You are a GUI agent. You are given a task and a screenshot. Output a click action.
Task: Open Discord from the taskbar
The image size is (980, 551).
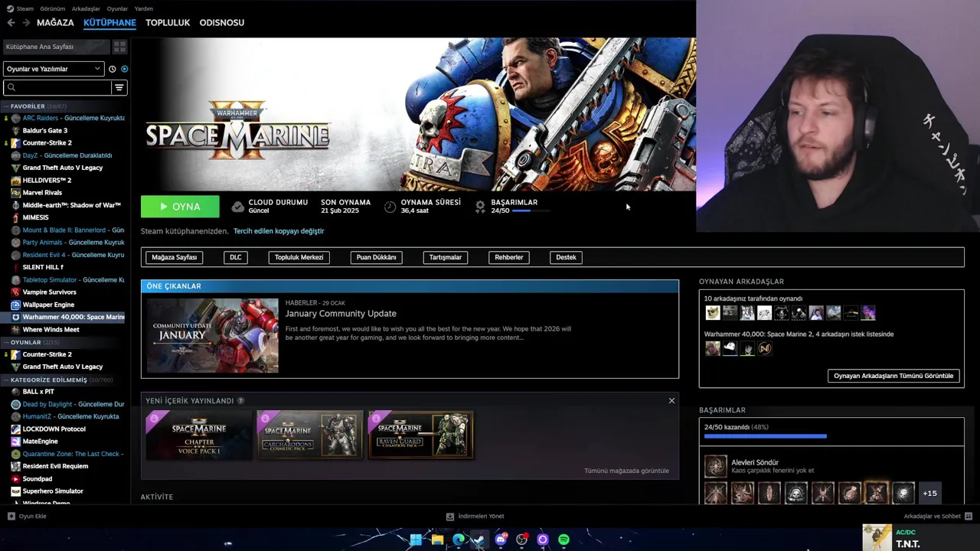click(x=501, y=540)
